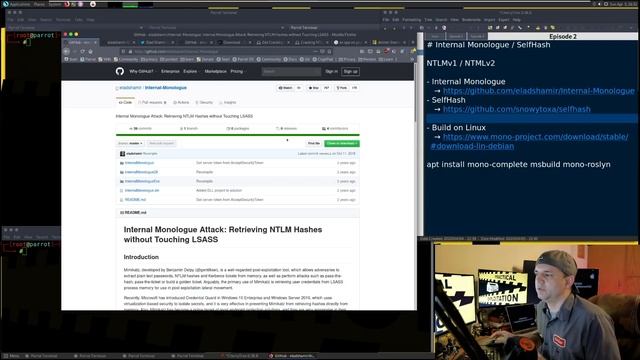Open Enterprise in GitHub header
The image size is (640, 360).
(x=170, y=71)
